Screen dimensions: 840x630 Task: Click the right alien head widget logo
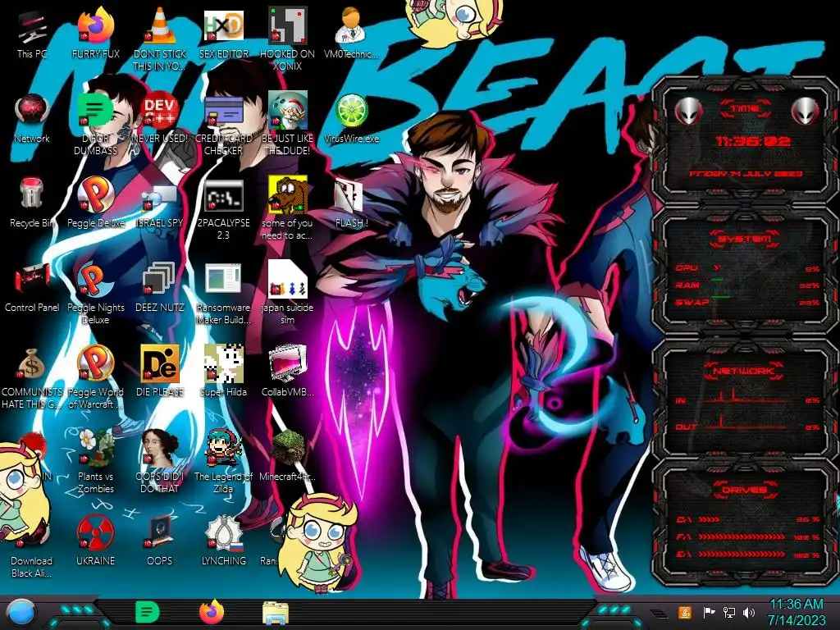(806, 111)
